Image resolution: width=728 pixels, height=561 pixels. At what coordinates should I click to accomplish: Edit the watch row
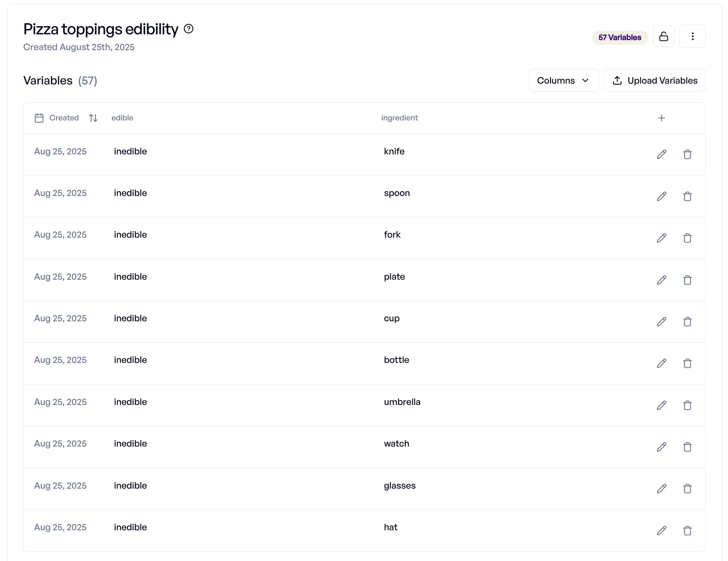[x=661, y=447]
